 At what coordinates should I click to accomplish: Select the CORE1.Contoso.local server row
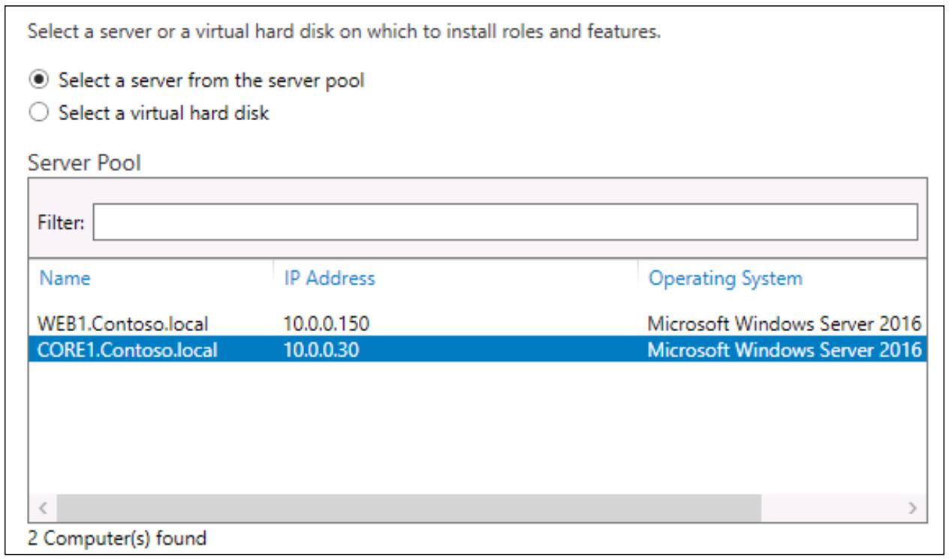478,348
